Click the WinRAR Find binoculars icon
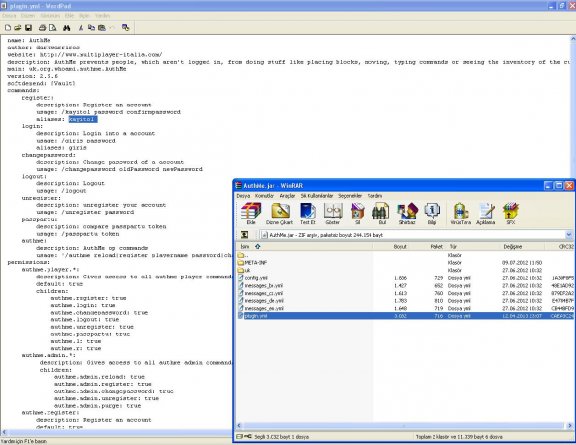The height and width of the screenshot is (445, 576). [381, 212]
